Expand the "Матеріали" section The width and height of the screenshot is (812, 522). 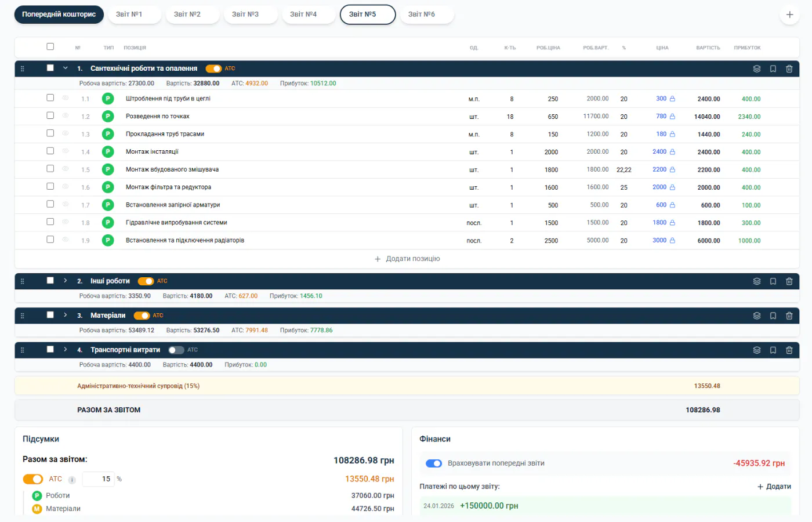(x=66, y=315)
